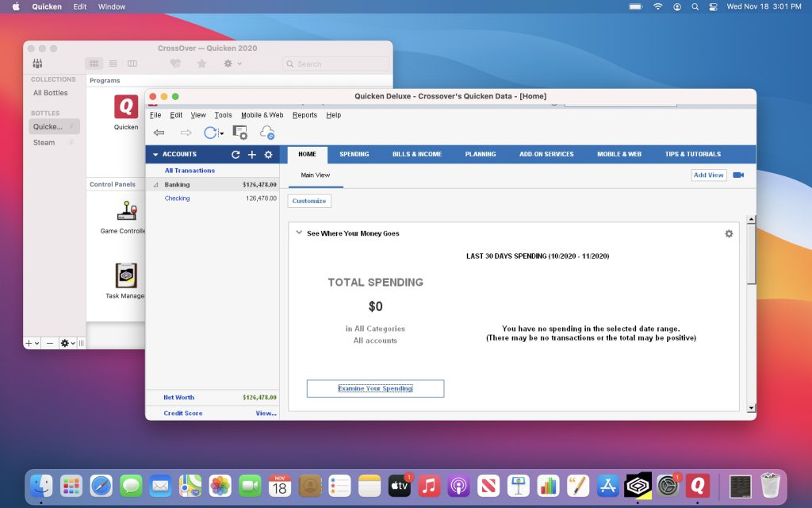Open the Reports menu
Viewport: 812px width, 508px height.
tap(304, 115)
